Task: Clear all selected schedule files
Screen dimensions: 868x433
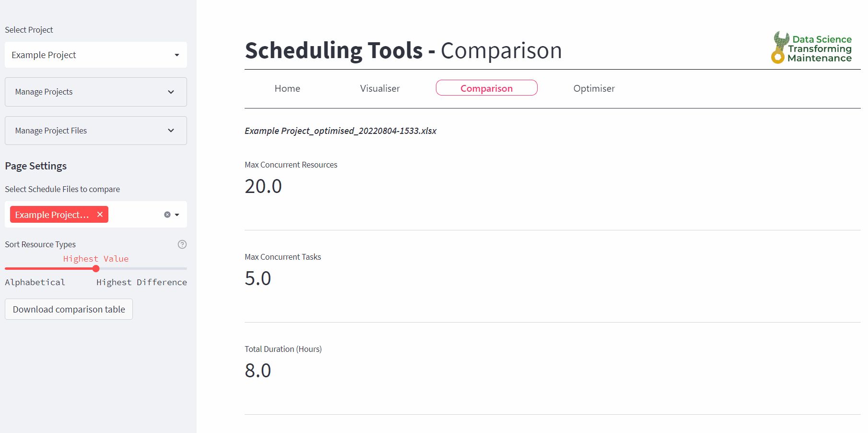Action: (167, 215)
